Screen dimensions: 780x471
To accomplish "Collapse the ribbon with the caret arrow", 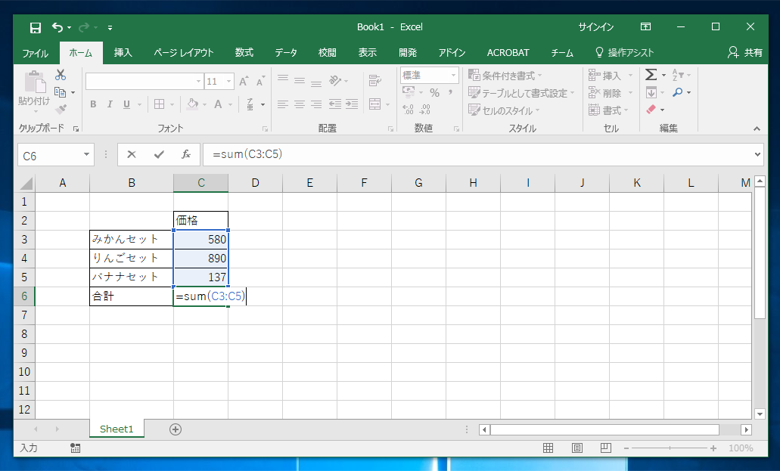I will [x=757, y=129].
